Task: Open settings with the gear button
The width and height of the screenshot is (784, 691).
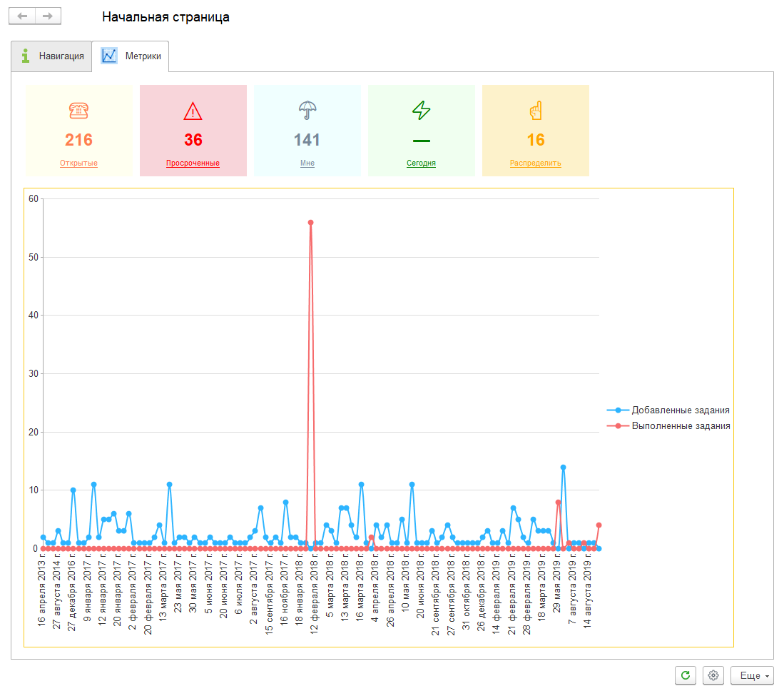Action: pos(713,675)
